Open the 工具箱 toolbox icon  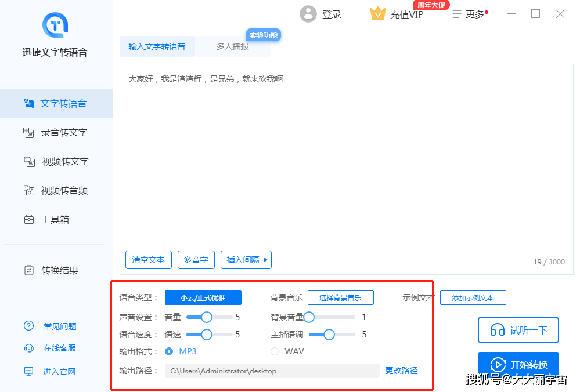[x=28, y=220]
